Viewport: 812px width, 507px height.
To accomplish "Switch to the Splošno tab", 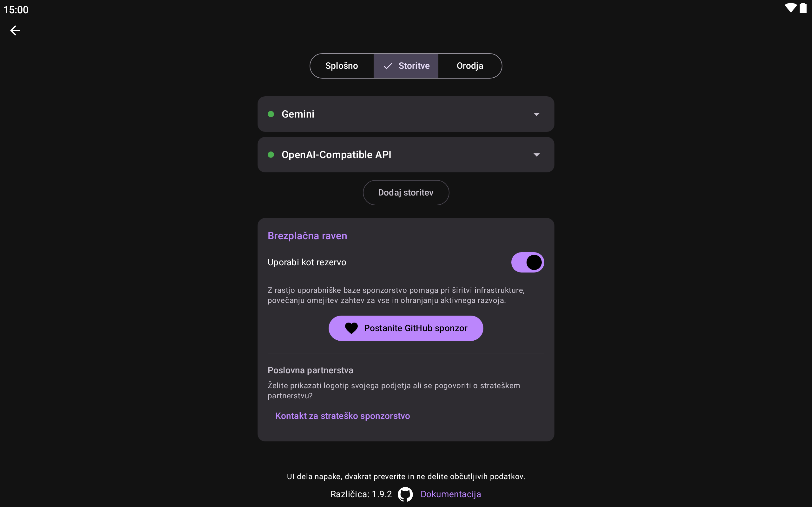I will [x=342, y=66].
